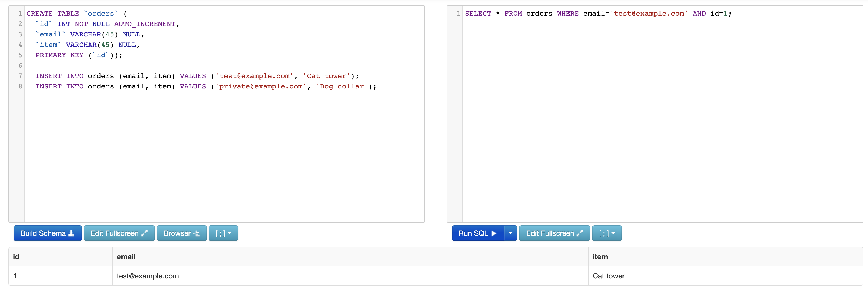
Task: Click the id column header in results
Action: coord(16,257)
